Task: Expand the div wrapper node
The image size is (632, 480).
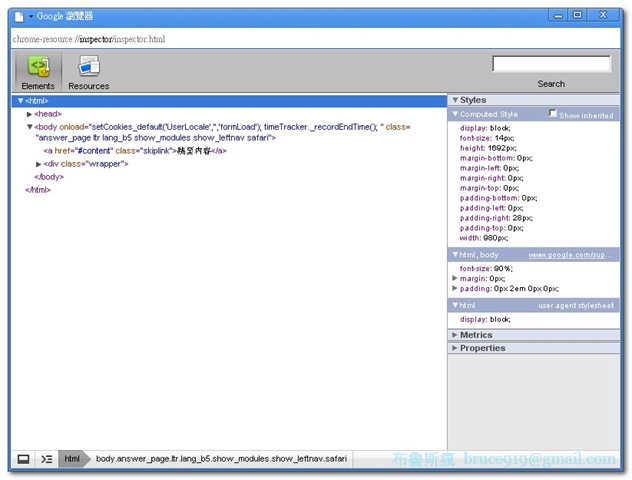Action: pos(39,164)
